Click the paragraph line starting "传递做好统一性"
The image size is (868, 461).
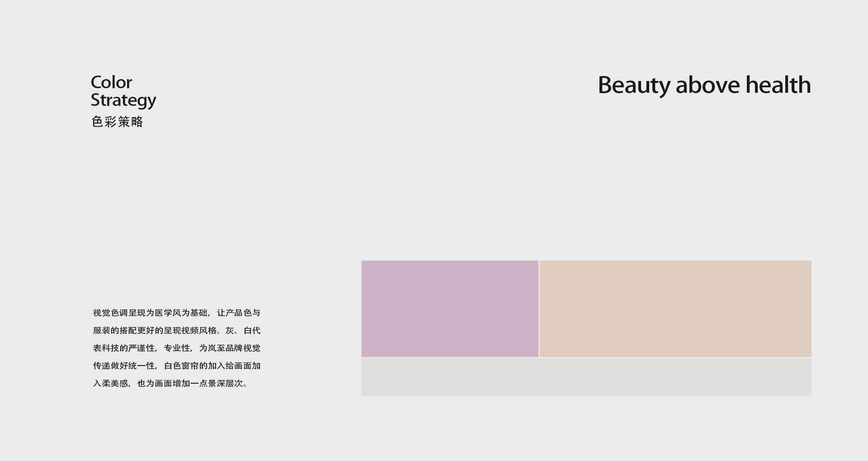click(176, 366)
